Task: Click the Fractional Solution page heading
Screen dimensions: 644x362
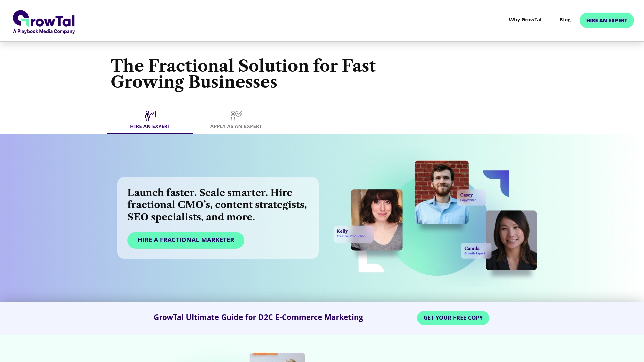Action: (243, 73)
